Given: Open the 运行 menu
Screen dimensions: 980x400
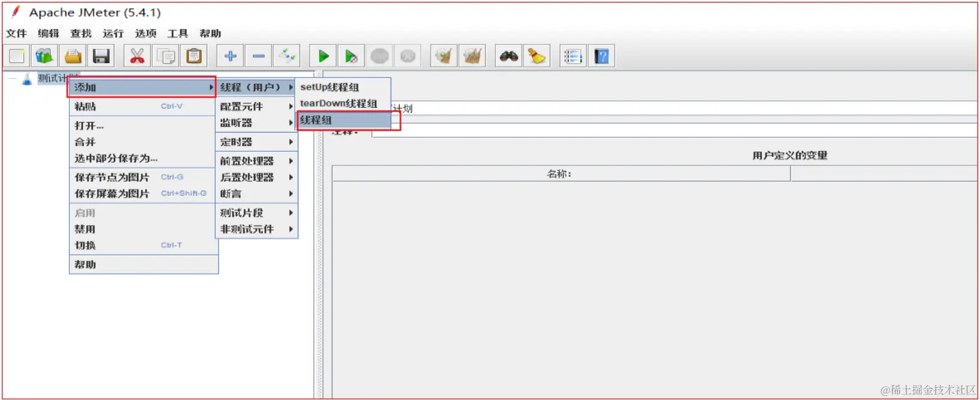Looking at the screenshot, I should (113, 34).
